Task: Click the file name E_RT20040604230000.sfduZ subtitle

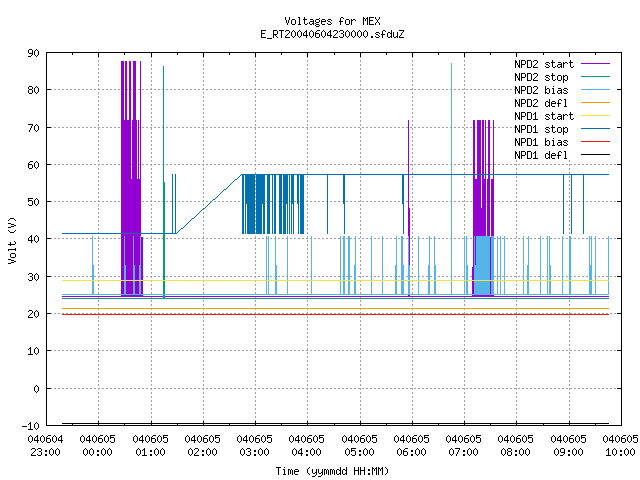Action: point(332,34)
